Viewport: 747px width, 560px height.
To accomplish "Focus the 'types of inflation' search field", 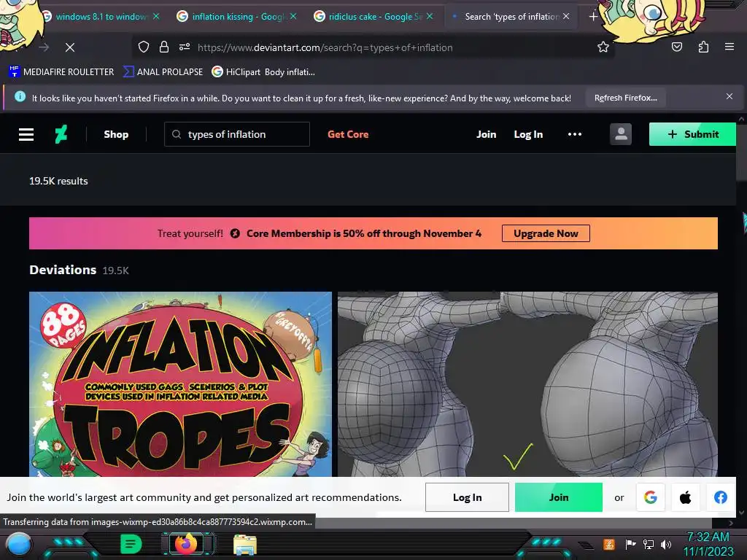I will pos(237,134).
